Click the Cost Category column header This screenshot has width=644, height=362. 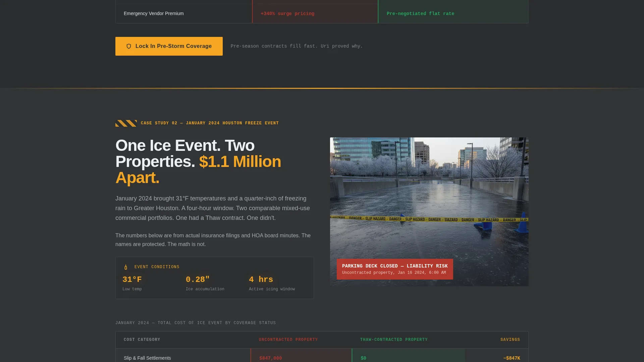142,340
